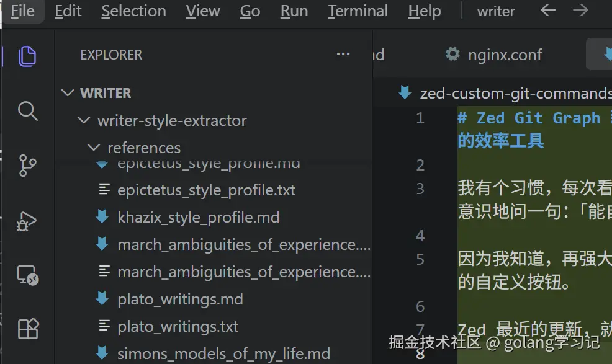Image resolution: width=612 pixels, height=364 pixels.
Task: Open the Run menu
Action: (294, 11)
